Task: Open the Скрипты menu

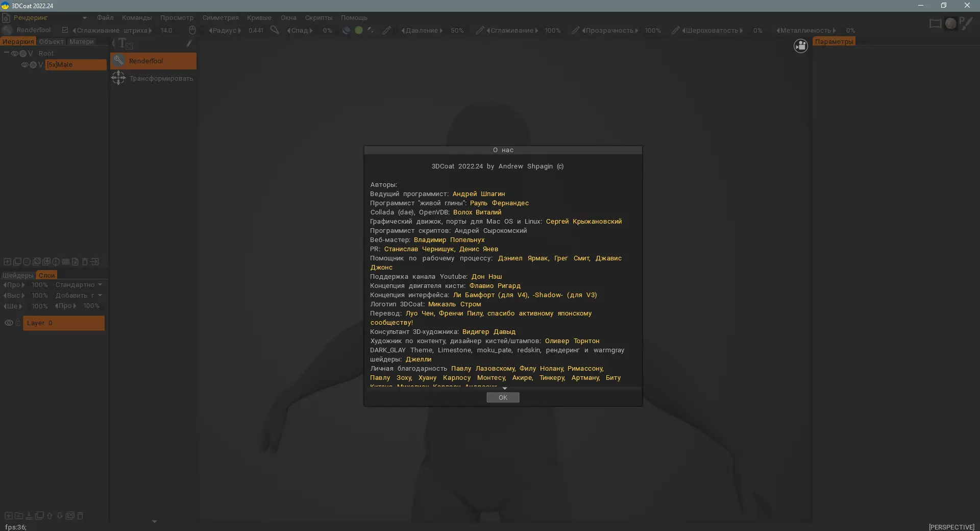Action: pyautogui.click(x=318, y=17)
